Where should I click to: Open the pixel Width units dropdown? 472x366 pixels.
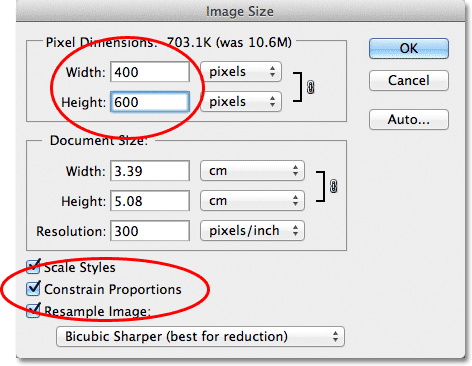tap(241, 72)
